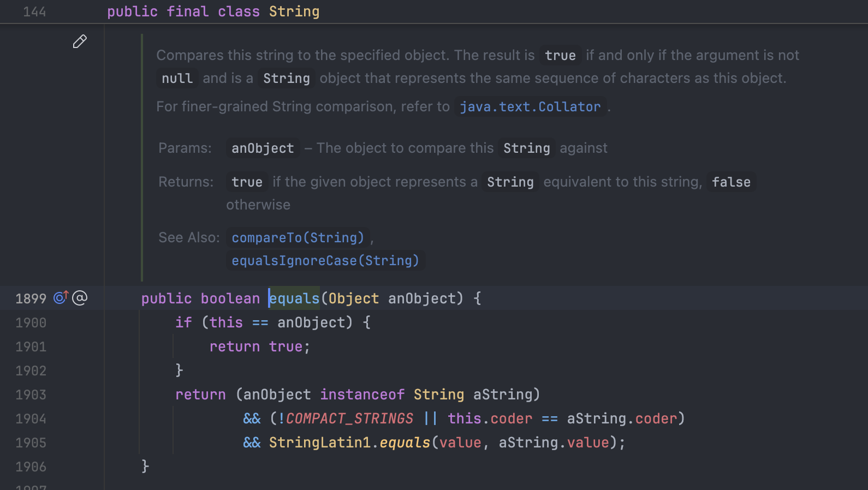
Task: Click the anObject parameter in method signature
Action: (x=421, y=298)
